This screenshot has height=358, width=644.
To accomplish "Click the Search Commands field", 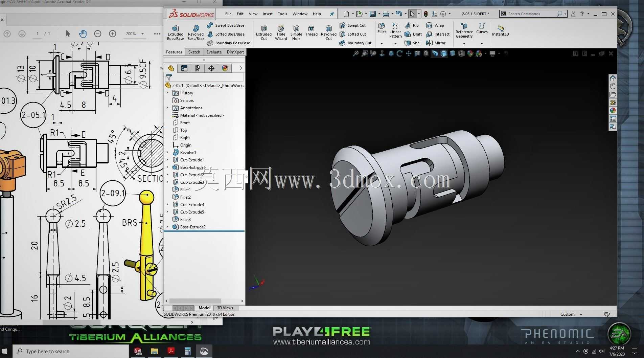I will [533, 14].
